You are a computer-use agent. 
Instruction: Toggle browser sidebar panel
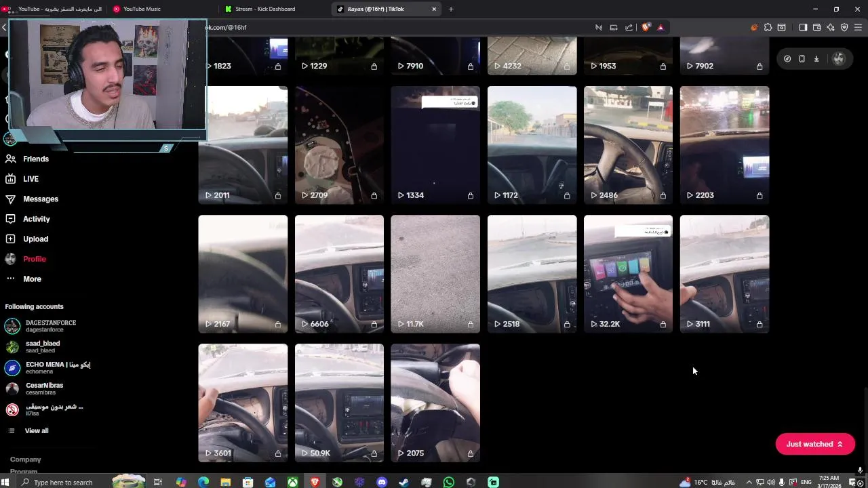(x=803, y=27)
